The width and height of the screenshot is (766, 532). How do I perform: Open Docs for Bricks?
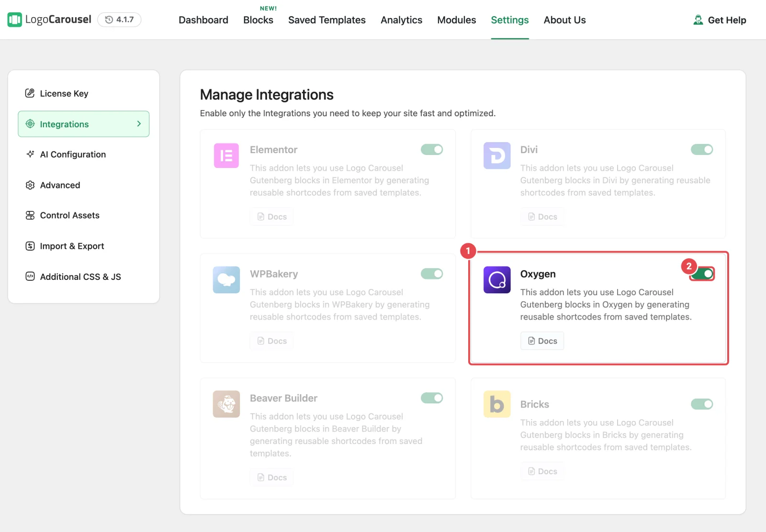click(x=542, y=471)
